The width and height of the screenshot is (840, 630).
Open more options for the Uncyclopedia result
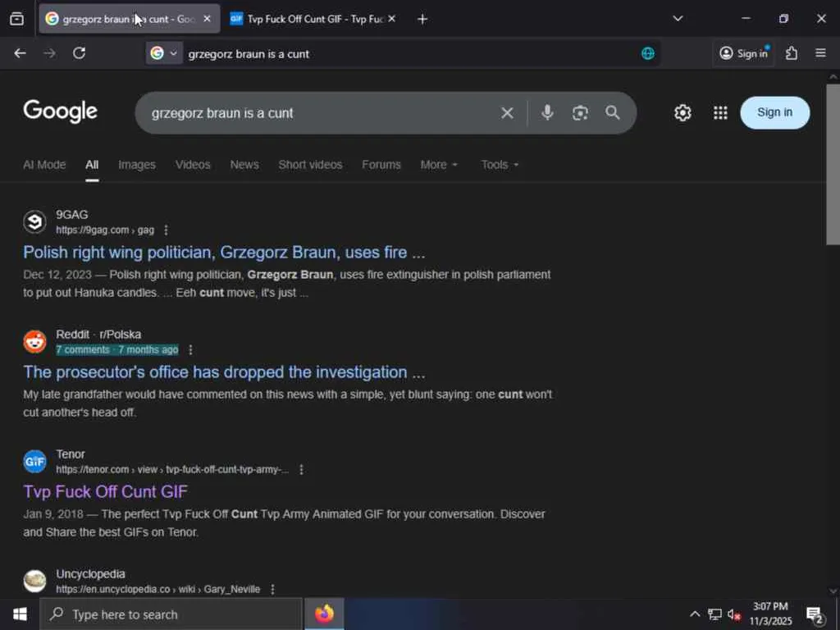(272, 589)
